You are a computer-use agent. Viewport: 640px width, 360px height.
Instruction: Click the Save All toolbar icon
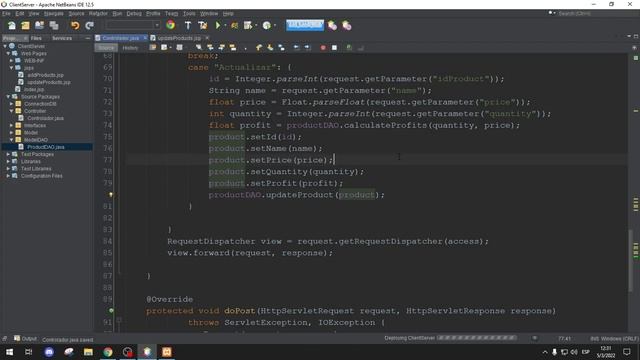click(x=54, y=25)
